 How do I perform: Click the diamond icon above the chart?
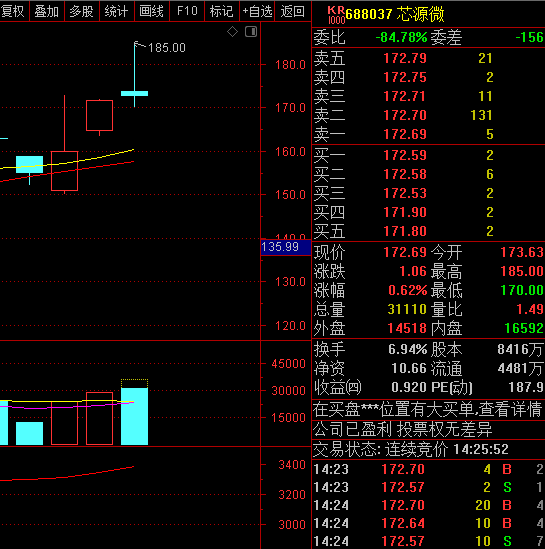pyautogui.click(x=232, y=32)
